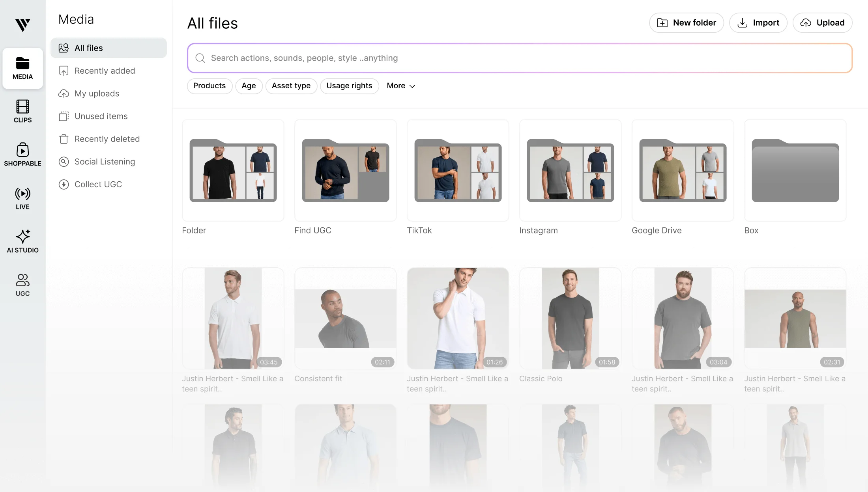Open AI Studio from sidebar
The height and width of the screenshot is (492, 868).
point(22,241)
